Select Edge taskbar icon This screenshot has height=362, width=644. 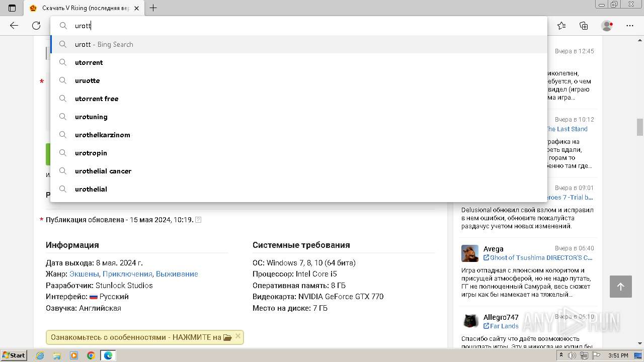(108, 355)
